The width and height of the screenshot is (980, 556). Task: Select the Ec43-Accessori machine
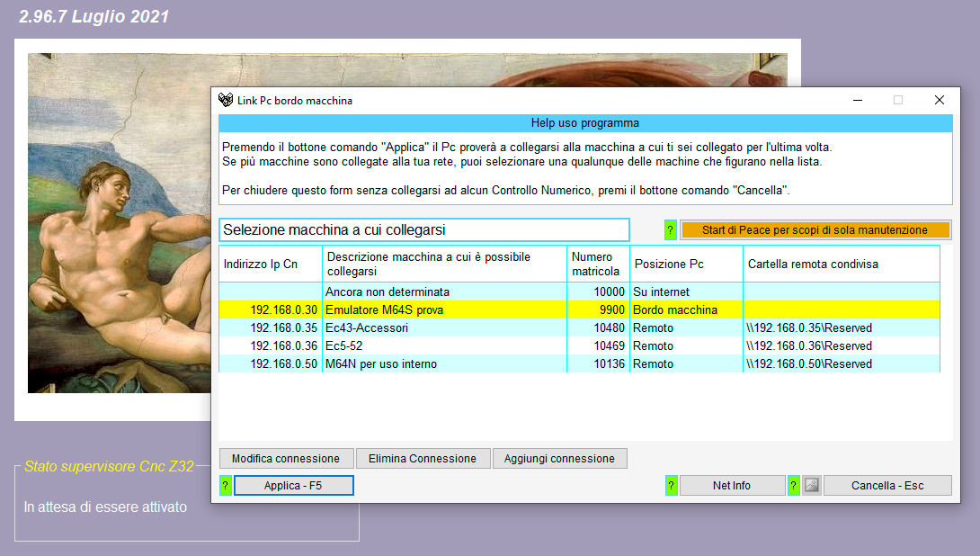tap(579, 327)
